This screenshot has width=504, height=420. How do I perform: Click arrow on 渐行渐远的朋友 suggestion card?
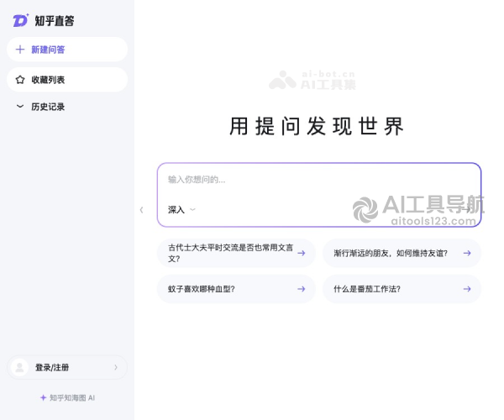click(467, 253)
